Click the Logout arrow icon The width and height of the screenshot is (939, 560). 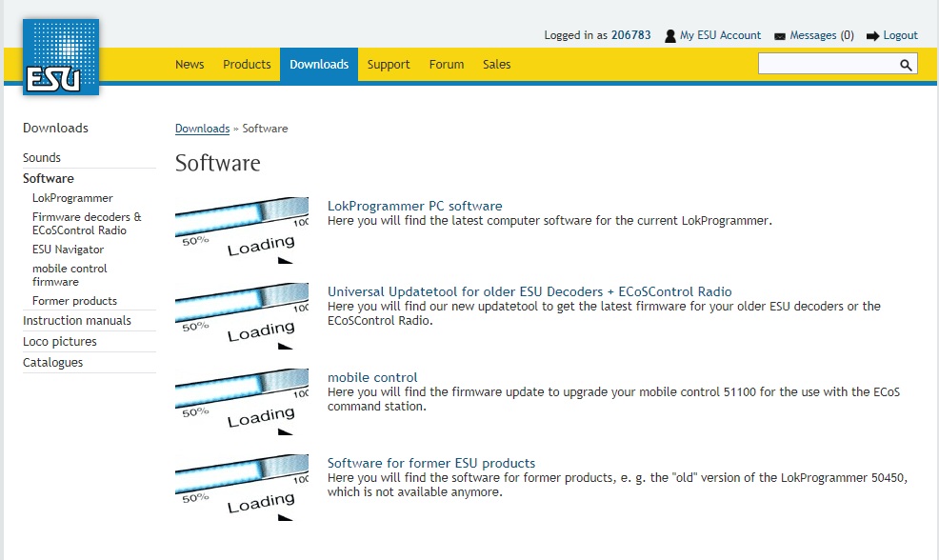coord(872,36)
